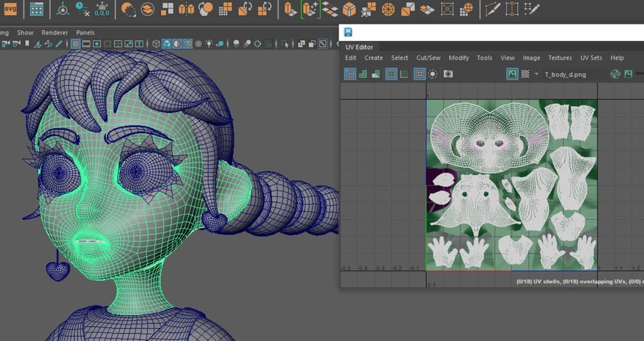Click the Center Pivot shelf icon
Image resolution: width=644 pixels, height=341 pixels.
pos(63,9)
